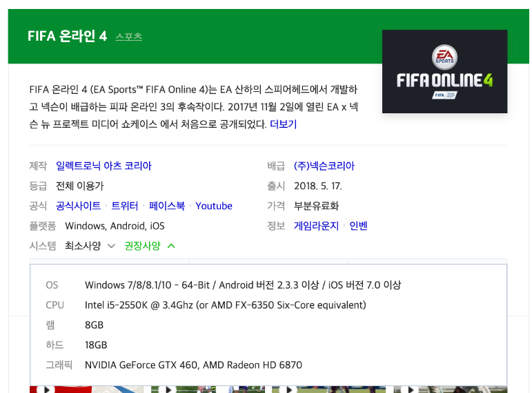Open the 페이스북 link
The image size is (532, 393).
(x=167, y=206)
